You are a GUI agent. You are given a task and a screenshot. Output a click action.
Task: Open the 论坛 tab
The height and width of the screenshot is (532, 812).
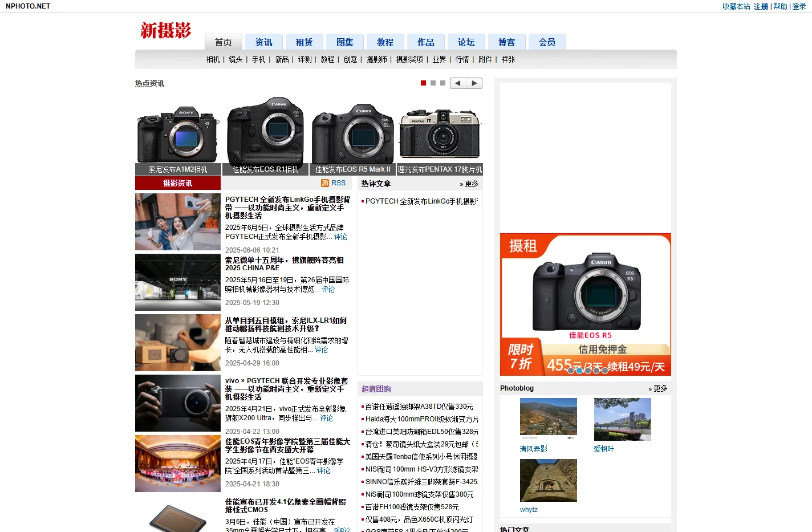point(466,42)
